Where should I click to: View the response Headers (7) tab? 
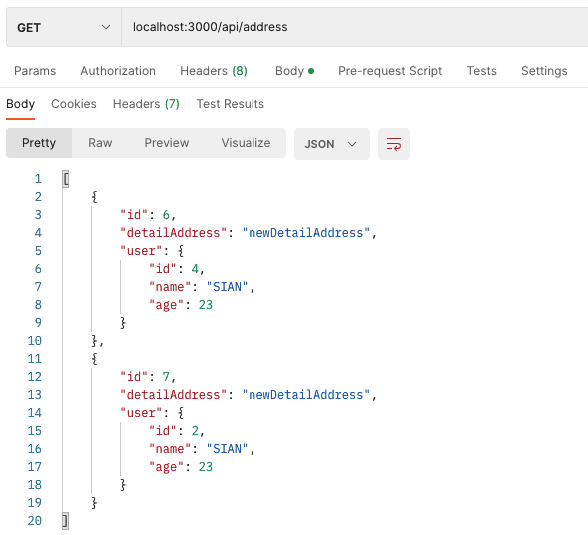tap(146, 104)
